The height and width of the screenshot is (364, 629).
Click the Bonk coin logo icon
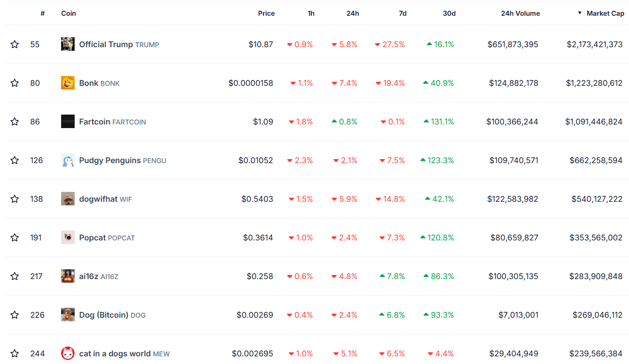[x=68, y=83]
